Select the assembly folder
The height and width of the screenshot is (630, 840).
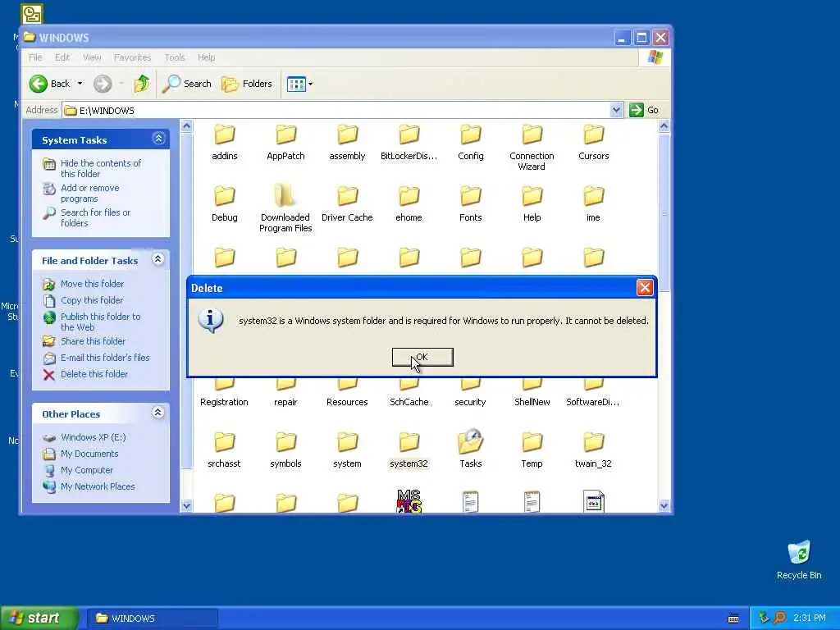point(347,143)
